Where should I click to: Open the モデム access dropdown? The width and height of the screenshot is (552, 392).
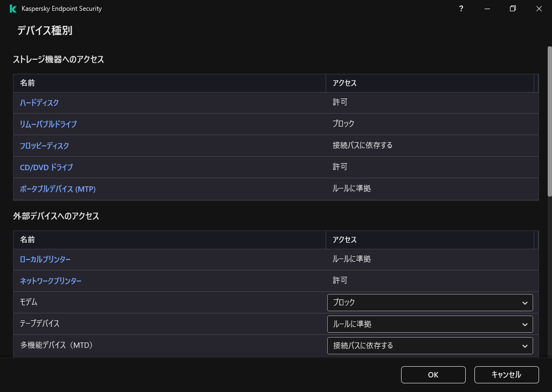click(430, 302)
